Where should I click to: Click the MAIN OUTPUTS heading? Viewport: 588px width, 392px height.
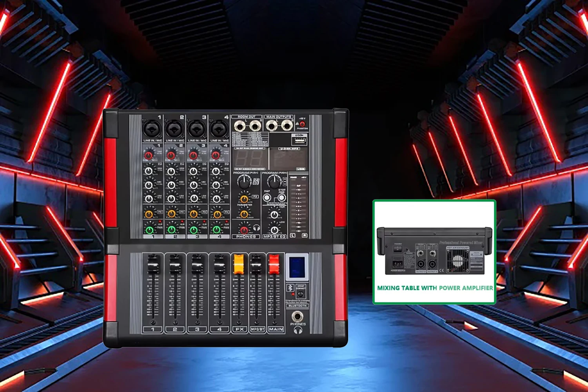(x=278, y=116)
